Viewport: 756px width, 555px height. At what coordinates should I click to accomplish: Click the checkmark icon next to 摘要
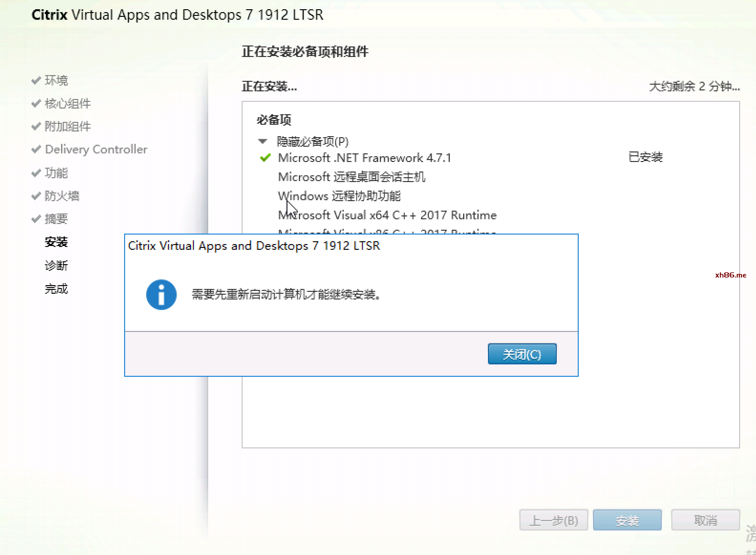coord(36,219)
